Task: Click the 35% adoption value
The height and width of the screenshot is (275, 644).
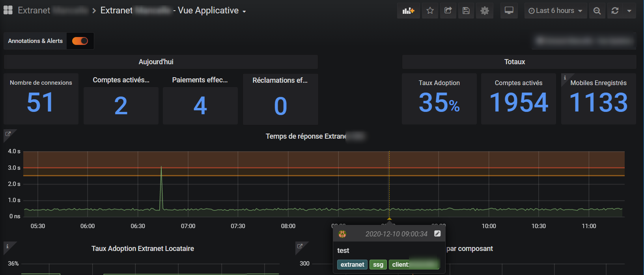Action: click(x=439, y=103)
